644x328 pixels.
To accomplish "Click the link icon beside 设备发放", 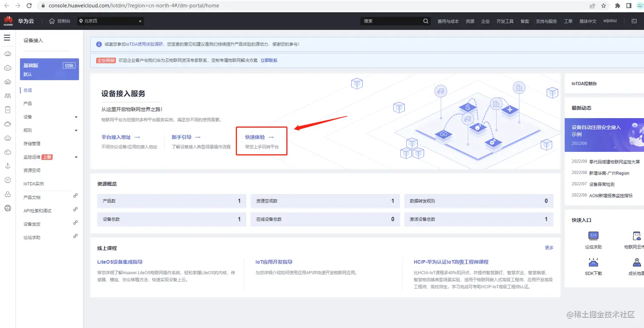I will tap(75, 223).
